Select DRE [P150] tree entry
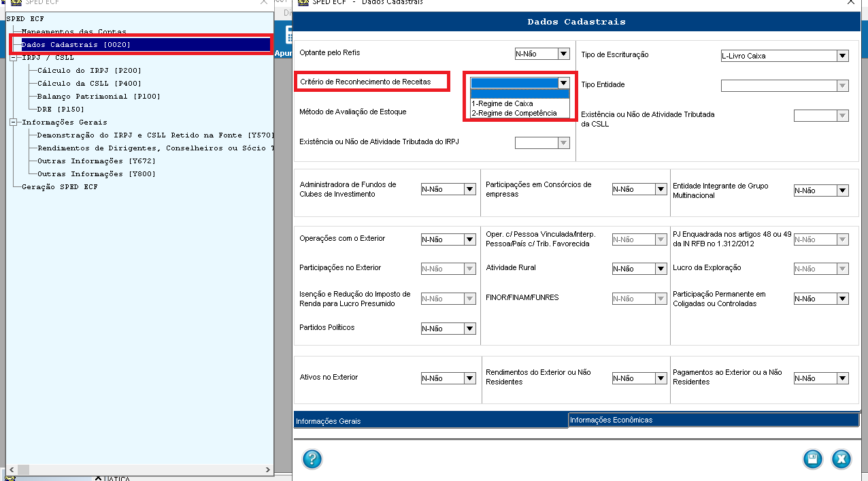 click(61, 109)
